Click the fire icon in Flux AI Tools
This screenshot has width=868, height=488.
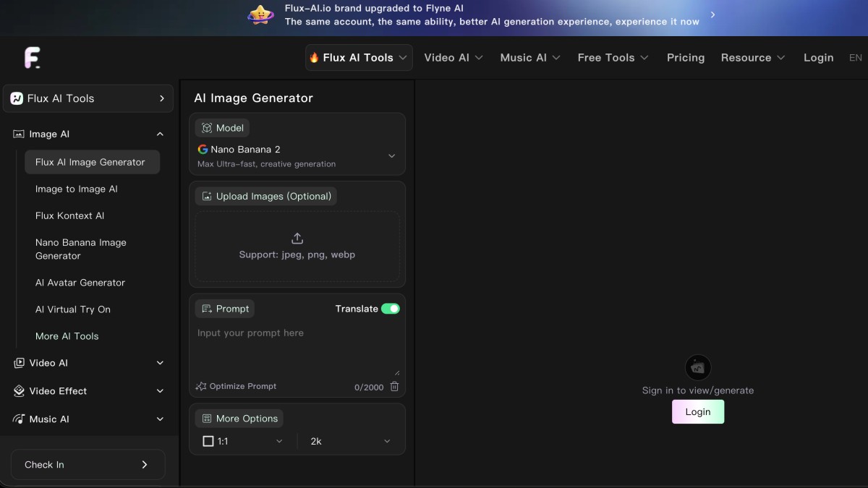[x=314, y=58]
